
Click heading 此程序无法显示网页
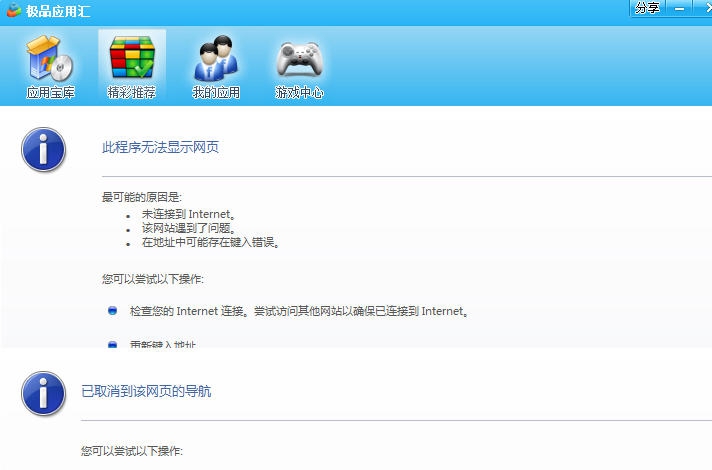coord(160,147)
